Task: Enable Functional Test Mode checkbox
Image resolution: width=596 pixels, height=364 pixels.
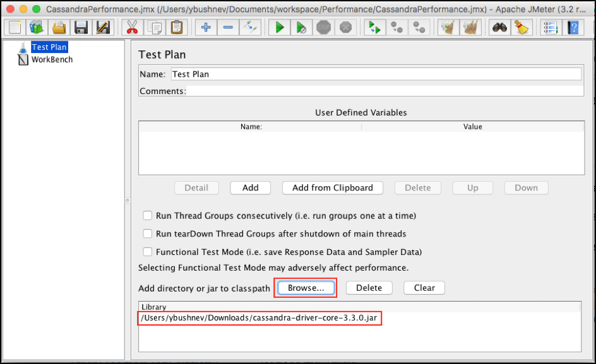Action: (x=148, y=252)
